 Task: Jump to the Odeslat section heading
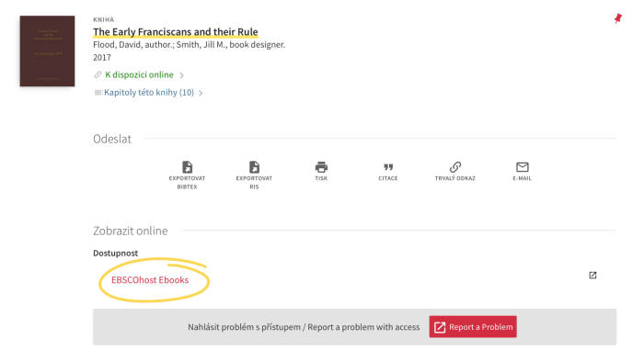point(112,139)
